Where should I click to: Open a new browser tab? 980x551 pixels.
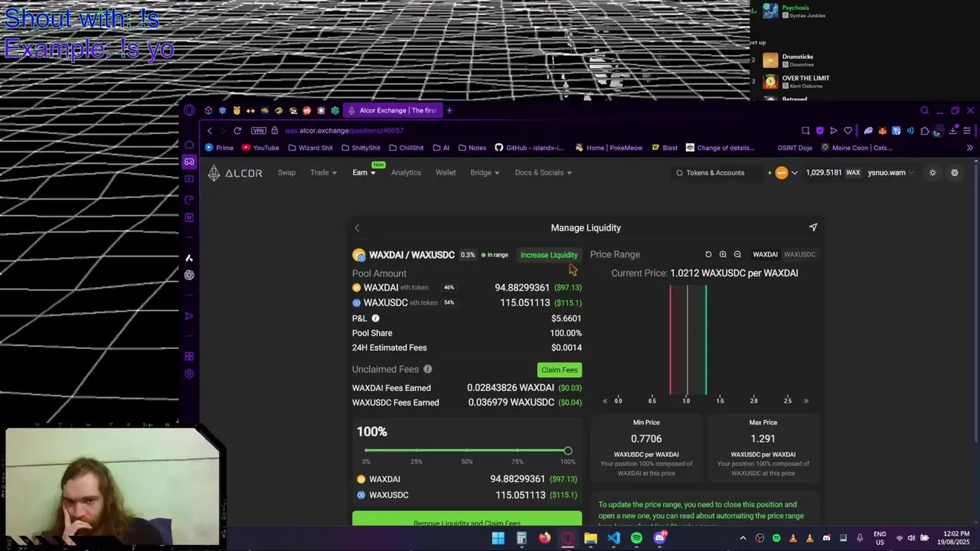pos(449,110)
